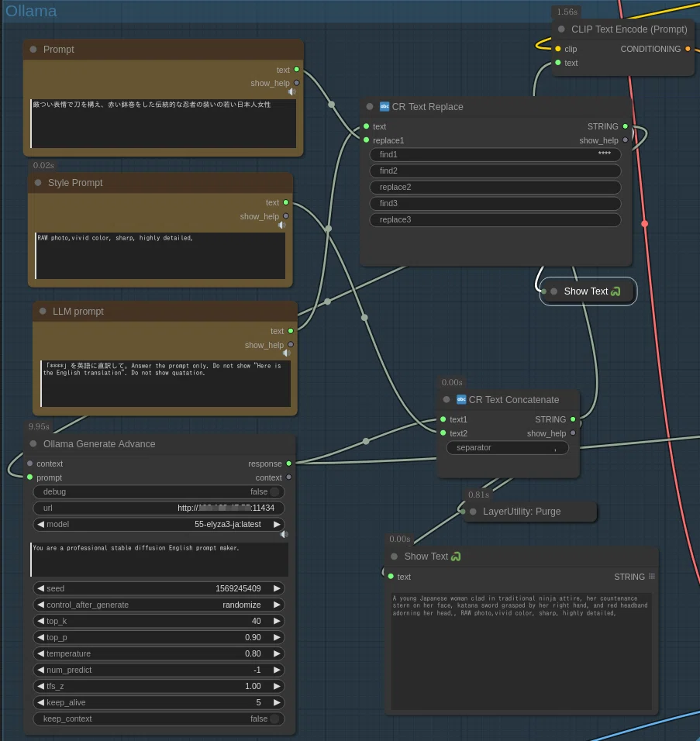The width and height of the screenshot is (700, 741).
Task: Click the speaker icon in Style Prompt node
Action: (281, 225)
